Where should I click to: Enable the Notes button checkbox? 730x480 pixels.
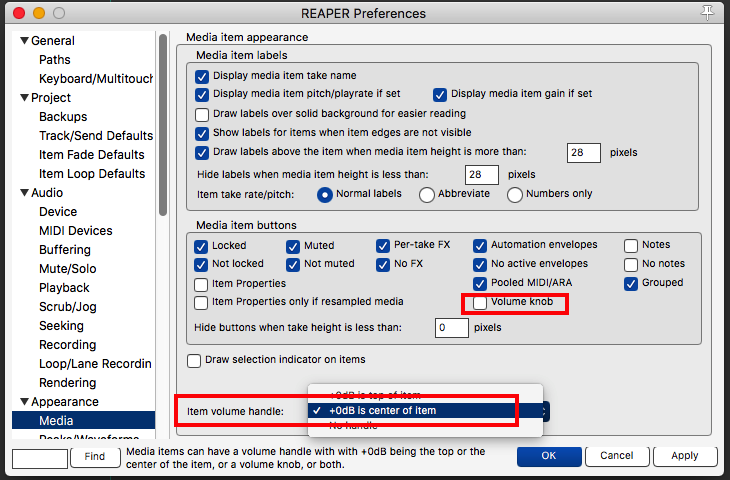pos(631,245)
